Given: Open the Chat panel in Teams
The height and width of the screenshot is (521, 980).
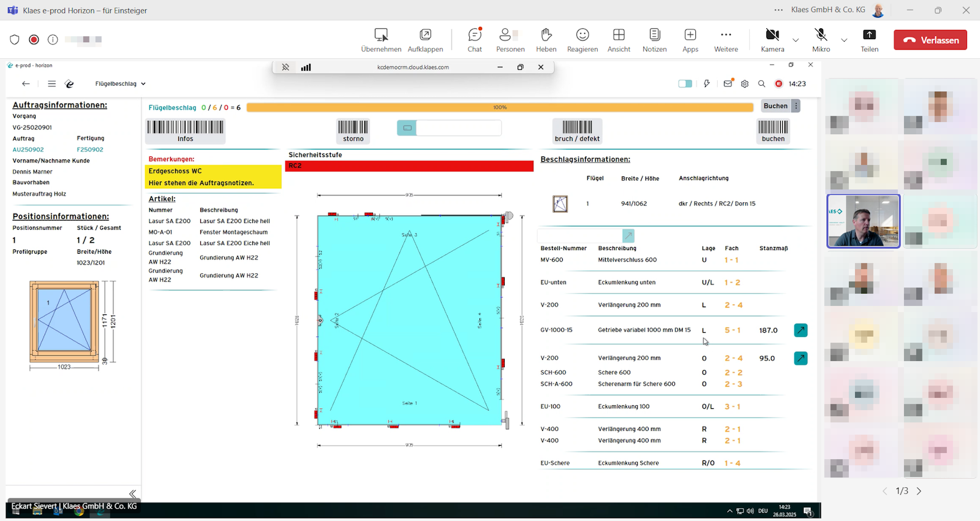Looking at the screenshot, I should pos(475,40).
